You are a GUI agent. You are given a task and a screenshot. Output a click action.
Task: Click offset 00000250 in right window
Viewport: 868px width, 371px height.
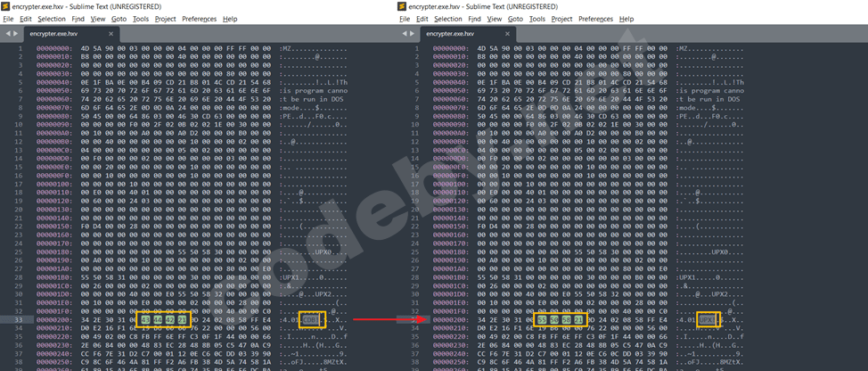450,362
